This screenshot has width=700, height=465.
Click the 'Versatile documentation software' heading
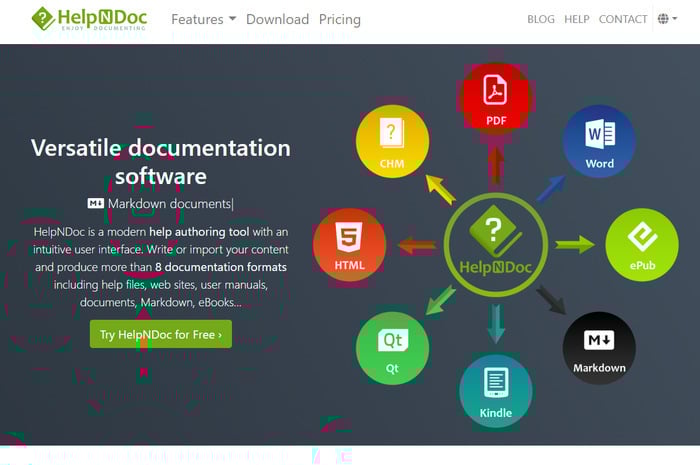161,162
